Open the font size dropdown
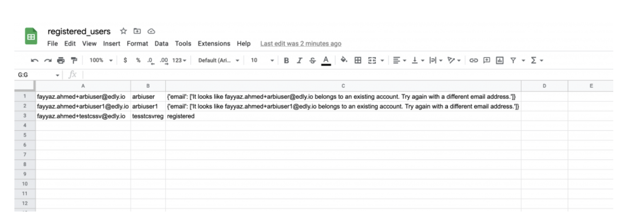The width and height of the screenshot is (644, 224). [262, 61]
